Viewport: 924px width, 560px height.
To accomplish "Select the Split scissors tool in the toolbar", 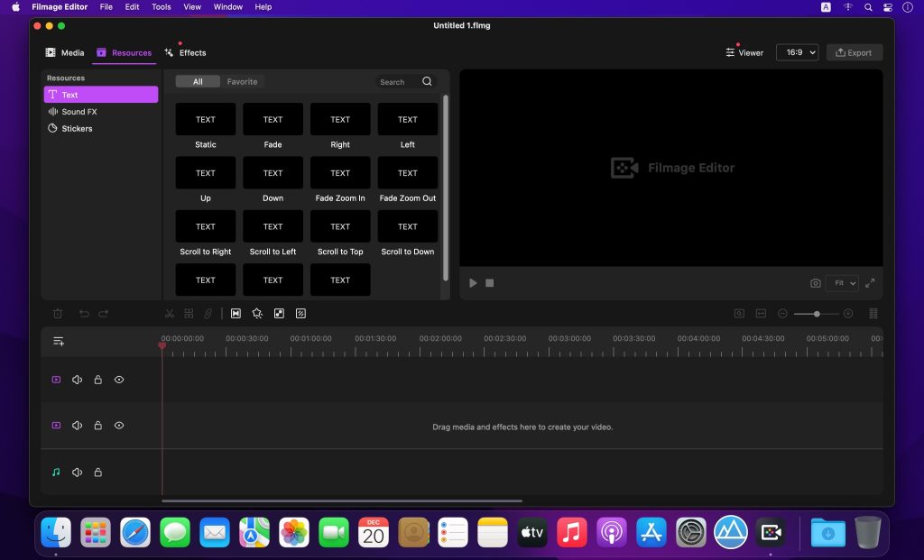I will 169,313.
